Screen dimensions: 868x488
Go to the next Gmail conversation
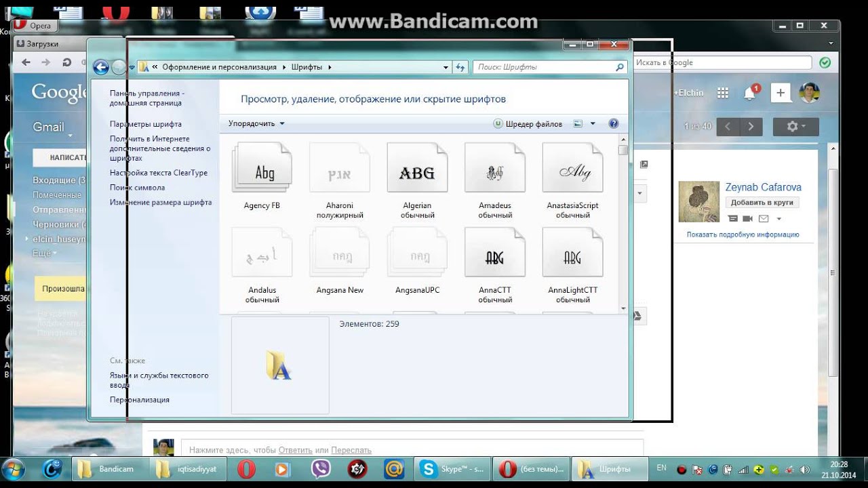click(751, 127)
